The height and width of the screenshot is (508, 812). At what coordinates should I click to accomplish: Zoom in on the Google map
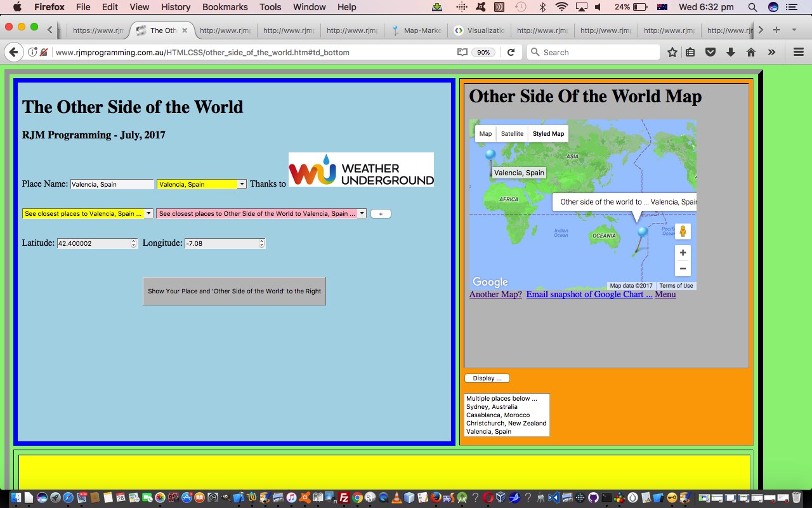coord(683,253)
